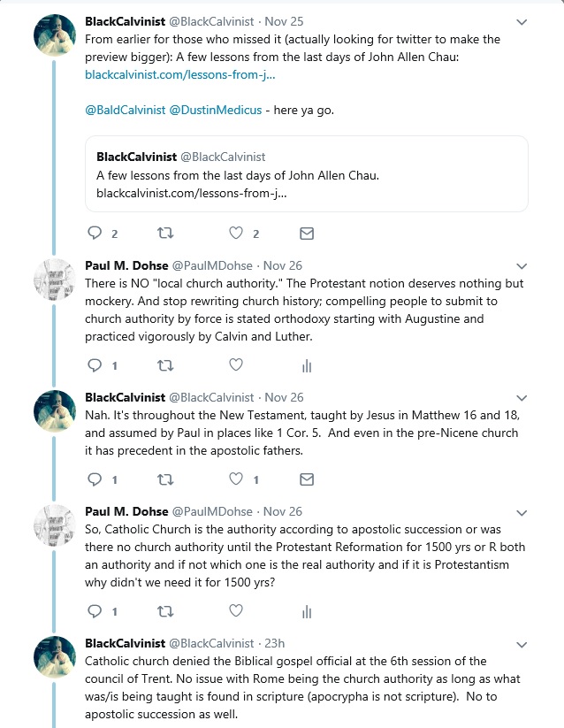View analytics for the apostolic succession question tweet
This screenshot has width=564, height=728.
pos(307,611)
